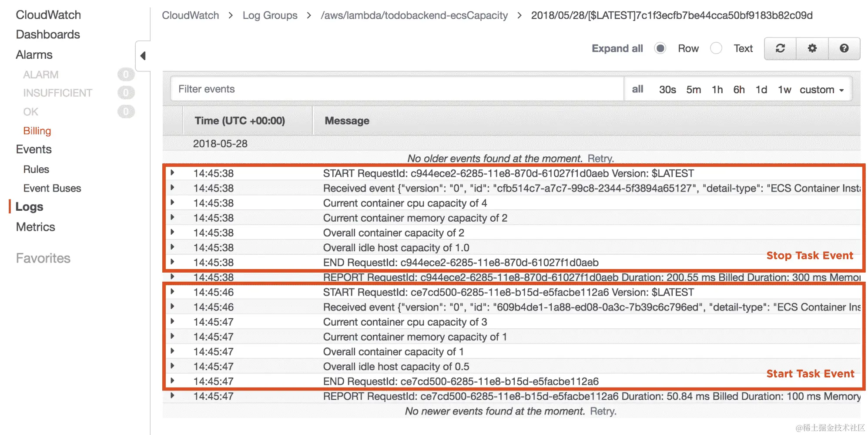Image resolution: width=868 pixels, height=435 pixels.
Task: Expand Overall container capacity of 1 row
Action: click(x=172, y=351)
